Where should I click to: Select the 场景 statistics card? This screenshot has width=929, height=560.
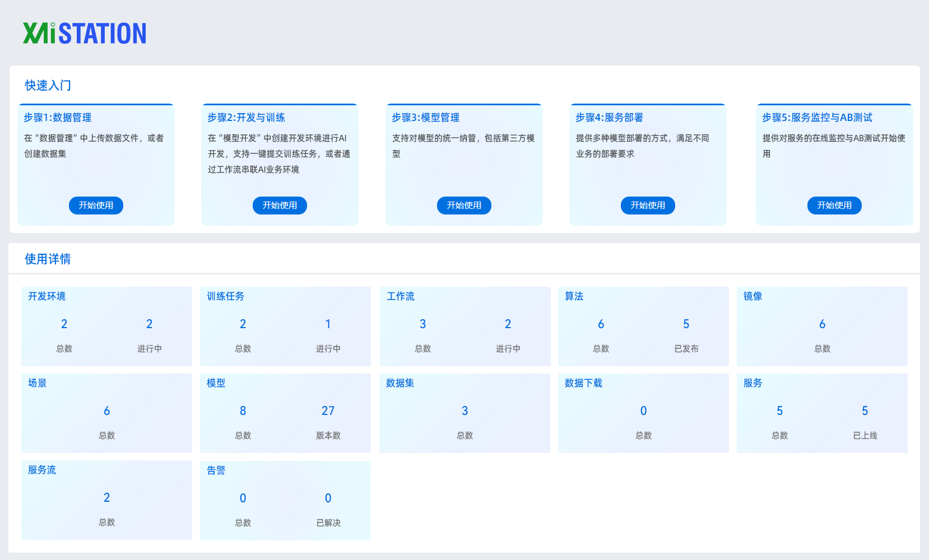pyautogui.click(x=106, y=413)
